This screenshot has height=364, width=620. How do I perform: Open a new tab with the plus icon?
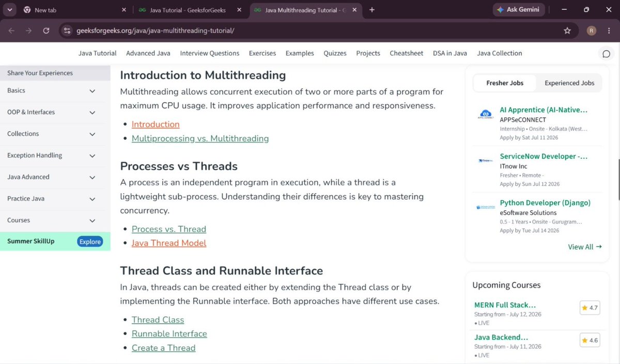click(372, 10)
